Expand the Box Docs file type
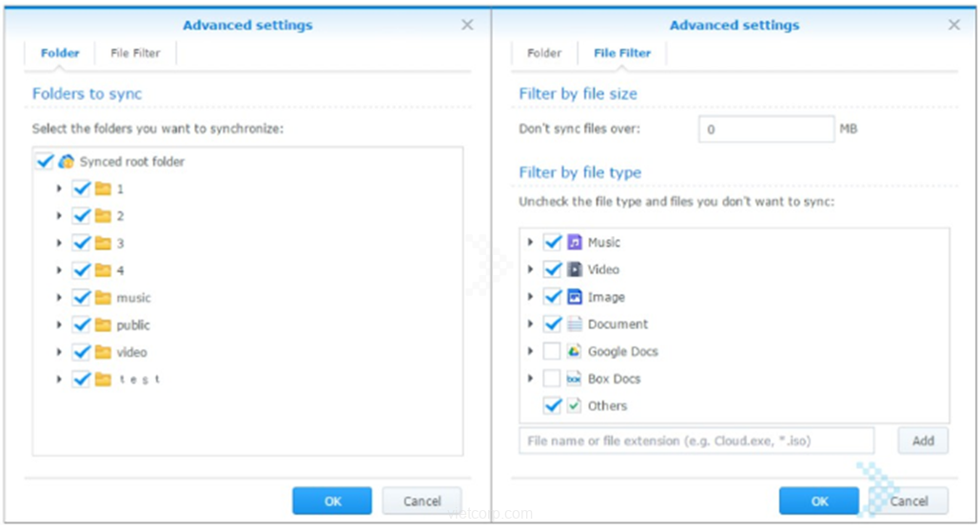 530,379
